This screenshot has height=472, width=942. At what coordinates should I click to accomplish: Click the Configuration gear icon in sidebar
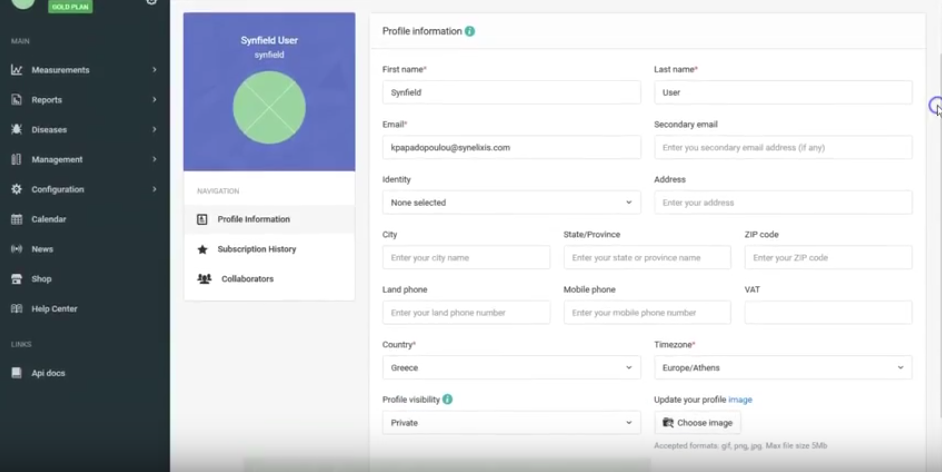pos(17,189)
